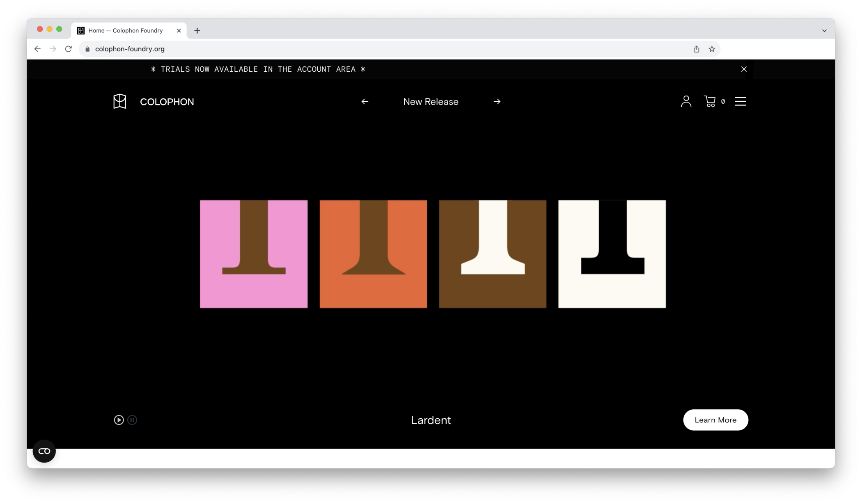Open a new browser tab
The image size is (862, 504).
(x=197, y=30)
